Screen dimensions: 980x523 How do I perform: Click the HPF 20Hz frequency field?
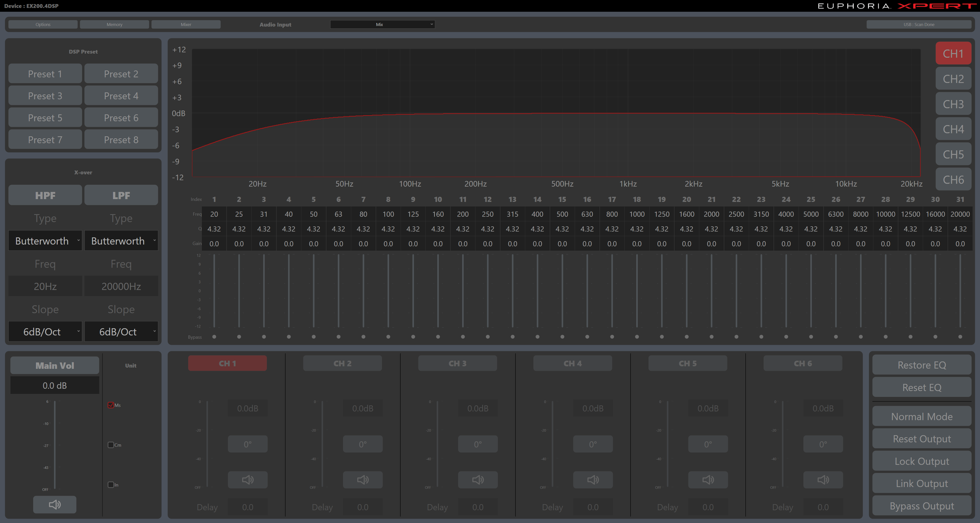[45, 286]
